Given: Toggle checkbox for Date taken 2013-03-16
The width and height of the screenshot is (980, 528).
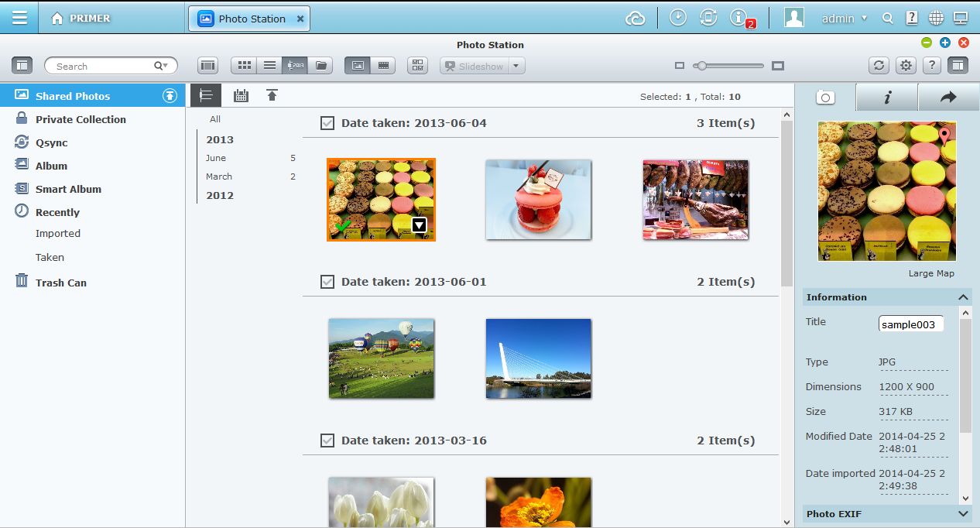Looking at the screenshot, I should coord(327,441).
